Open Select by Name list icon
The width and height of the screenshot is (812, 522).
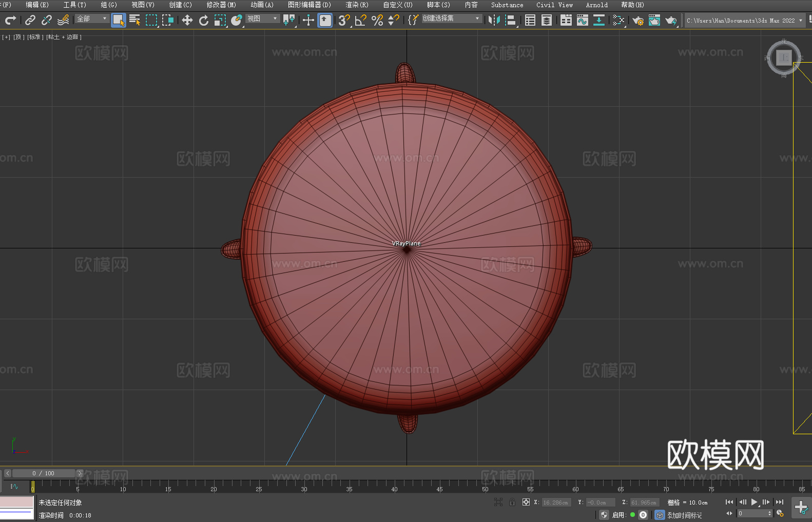click(x=135, y=20)
